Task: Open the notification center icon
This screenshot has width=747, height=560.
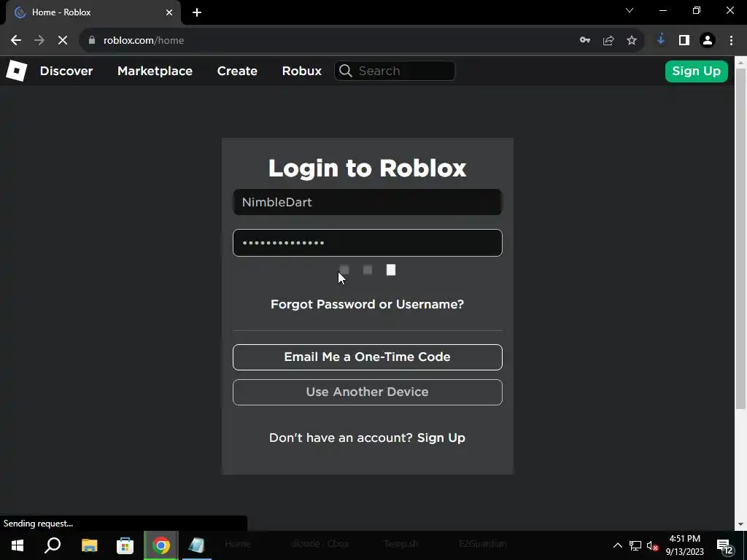Action: (x=726, y=546)
